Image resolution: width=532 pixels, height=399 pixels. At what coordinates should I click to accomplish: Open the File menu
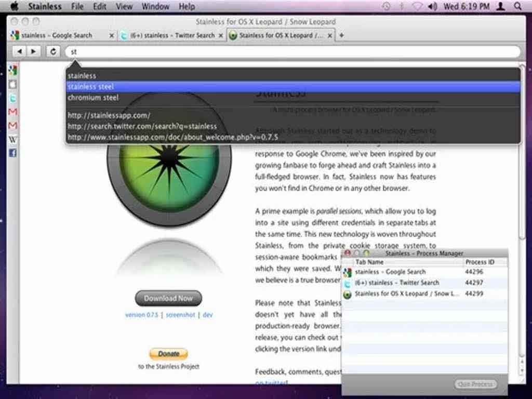77,6
